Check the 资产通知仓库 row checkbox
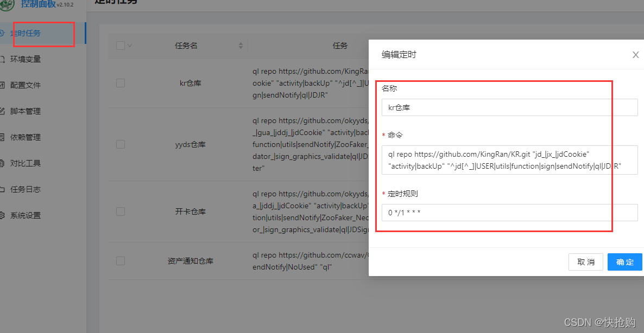 [120, 261]
